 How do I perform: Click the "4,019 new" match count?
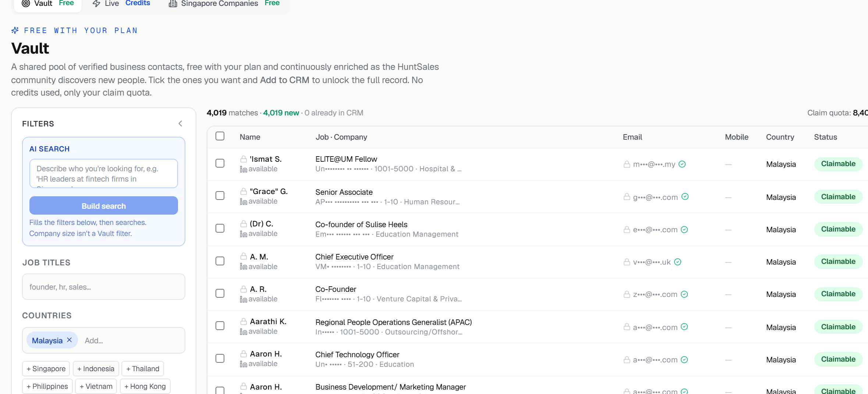click(281, 113)
